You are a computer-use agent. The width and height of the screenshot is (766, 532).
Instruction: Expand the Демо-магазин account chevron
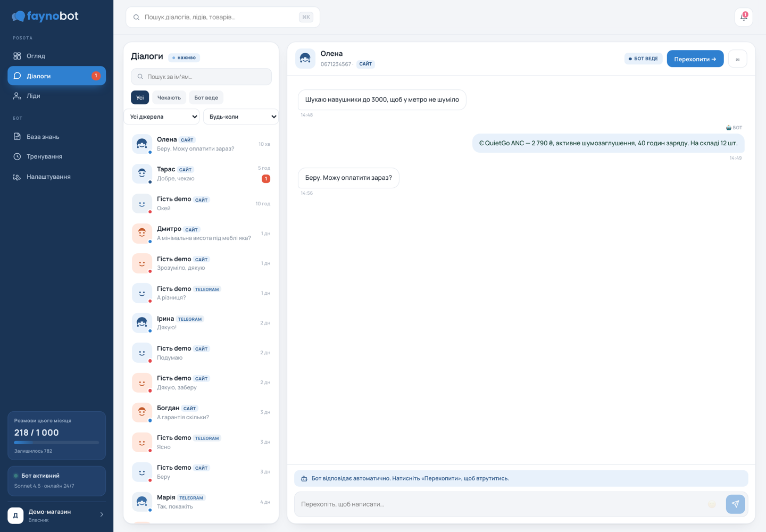pyautogui.click(x=102, y=515)
